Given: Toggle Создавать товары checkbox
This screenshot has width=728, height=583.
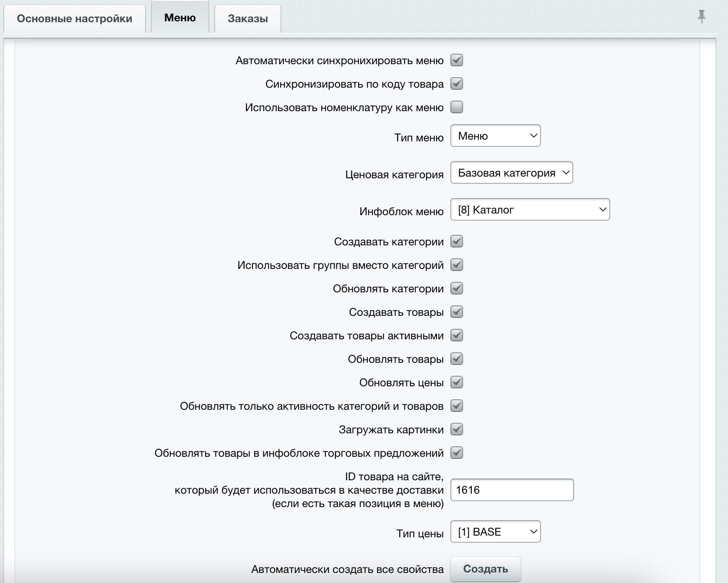Looking at the screenshot, I should 457,312.
